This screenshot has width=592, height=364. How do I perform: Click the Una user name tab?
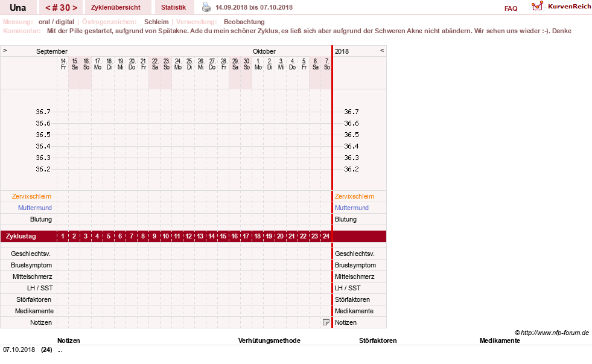pyautogui.click(x=18, y=8)
